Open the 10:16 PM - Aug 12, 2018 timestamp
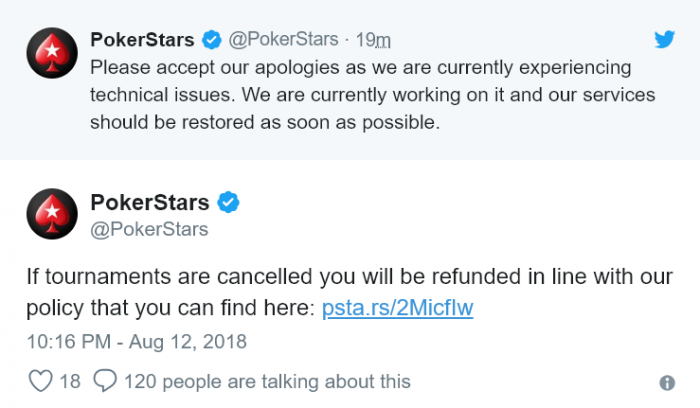The width and height of the screenshot is (700, 408). tap(137, 342)
